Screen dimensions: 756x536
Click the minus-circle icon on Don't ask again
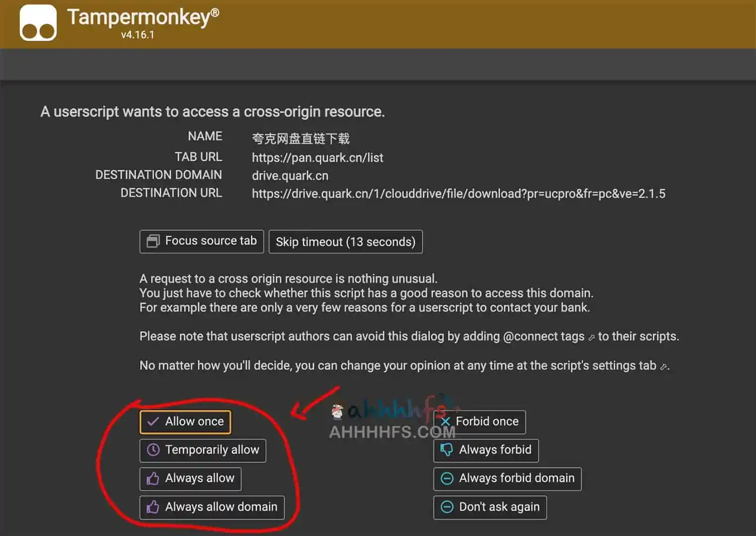447,507
